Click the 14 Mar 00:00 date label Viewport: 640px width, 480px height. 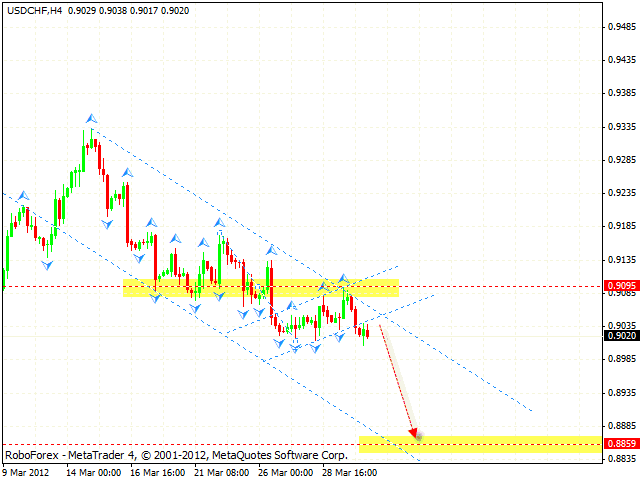pyautogui.click(x=92, y=472)
